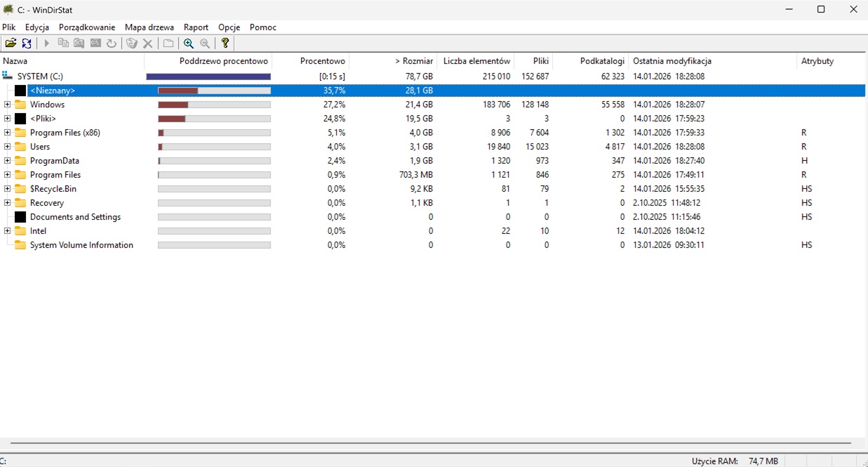The width and height of the screenshot is (868, 467).
Task: Click the Command prompt here toolbar icon
Action: point(95,44)
